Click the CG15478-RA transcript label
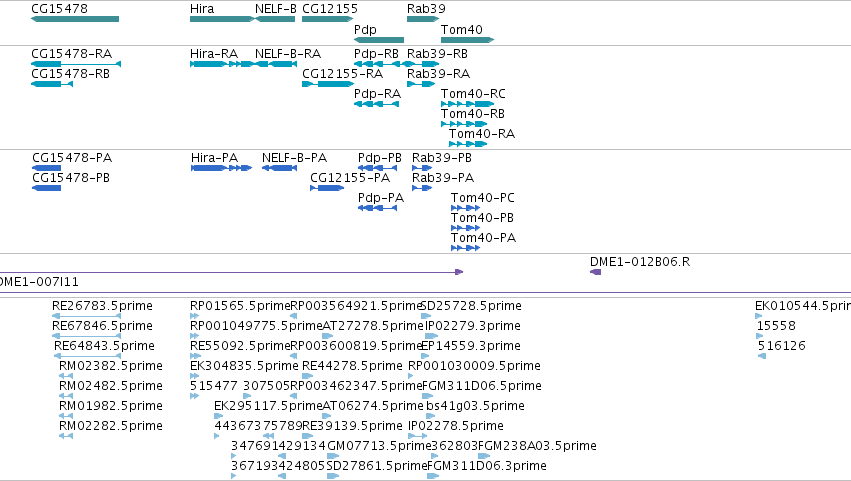This screenshot has height=481, width=851. click(72, 54)
